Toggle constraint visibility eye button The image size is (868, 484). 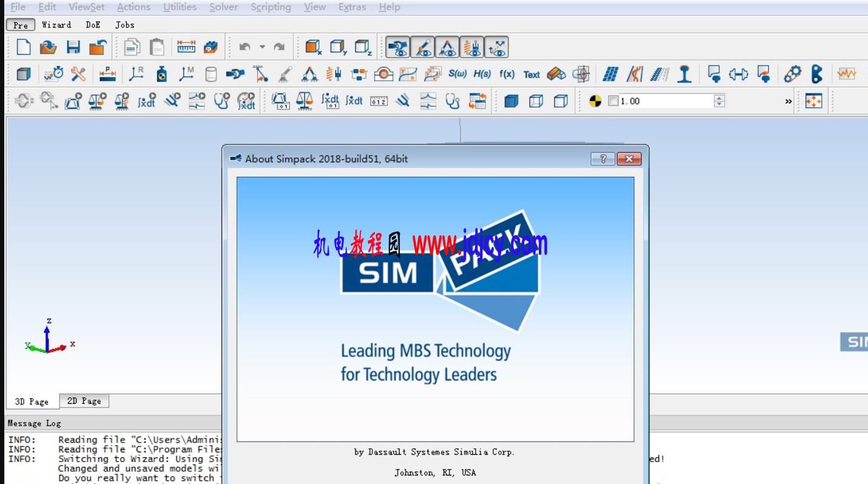448,47
